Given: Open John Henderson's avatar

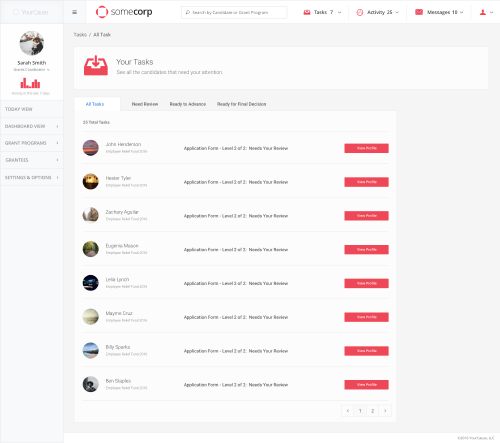Looking at the screenshot, I should 91,148.
